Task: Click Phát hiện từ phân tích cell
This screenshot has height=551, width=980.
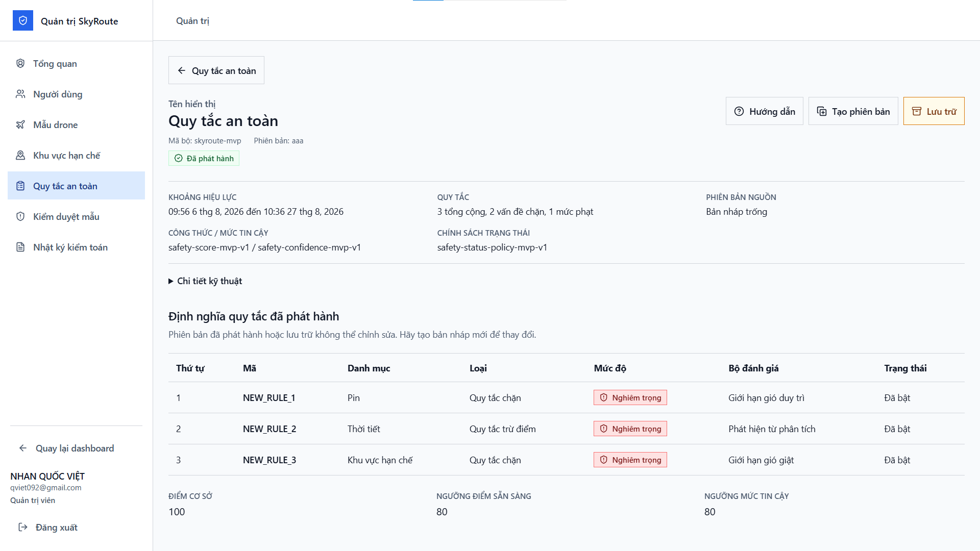Action: [x=772, y=429]
